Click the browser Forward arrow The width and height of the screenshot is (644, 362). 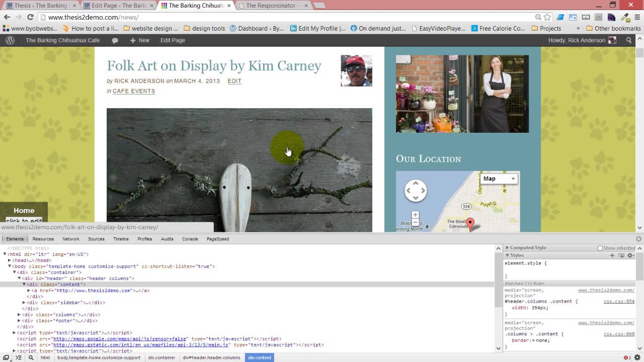pos(19,17)
